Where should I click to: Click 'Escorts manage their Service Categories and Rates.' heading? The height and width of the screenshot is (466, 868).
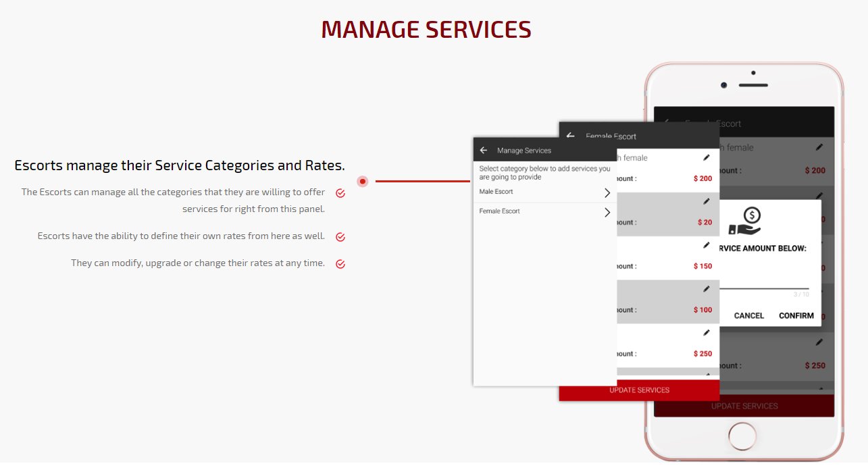point(180,165)
